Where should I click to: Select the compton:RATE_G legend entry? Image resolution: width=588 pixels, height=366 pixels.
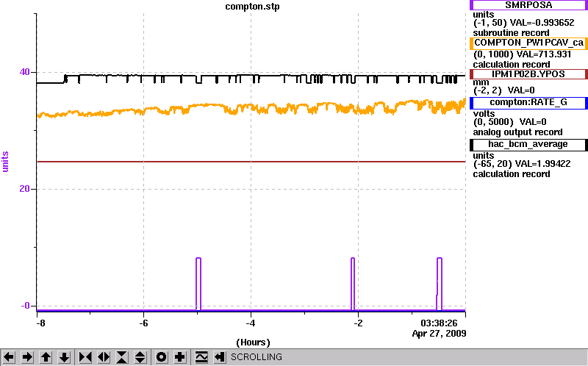tap(528, 102)
